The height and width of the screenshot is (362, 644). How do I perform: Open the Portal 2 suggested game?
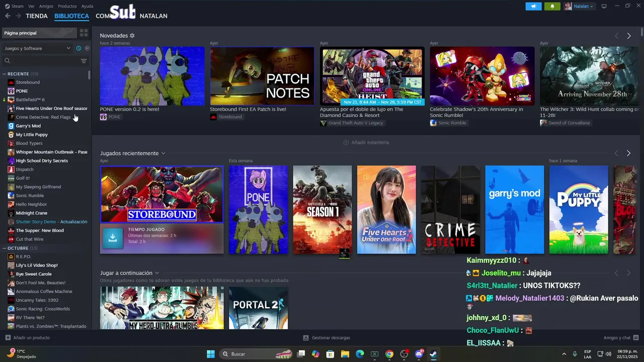(x=259, y=308)
